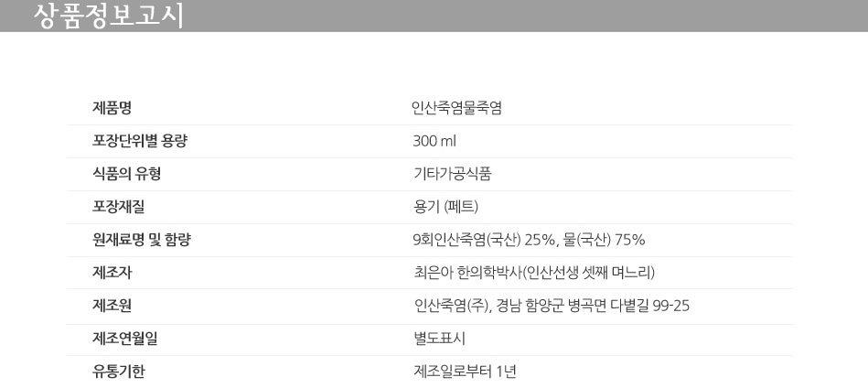868x388 pixels.
Task: Select the 포장단위별 용량 label
Action: [140, 141]
